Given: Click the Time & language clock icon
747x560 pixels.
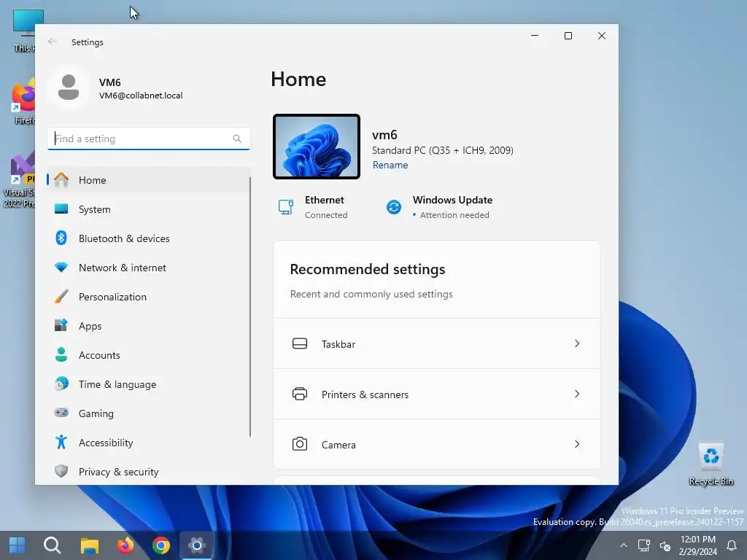Looking at the screenshot, I should 61,384.
